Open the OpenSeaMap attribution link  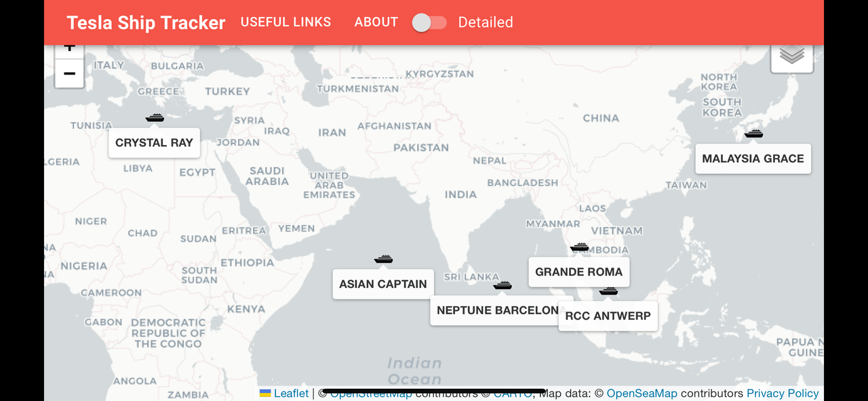[x=642, y=393]
